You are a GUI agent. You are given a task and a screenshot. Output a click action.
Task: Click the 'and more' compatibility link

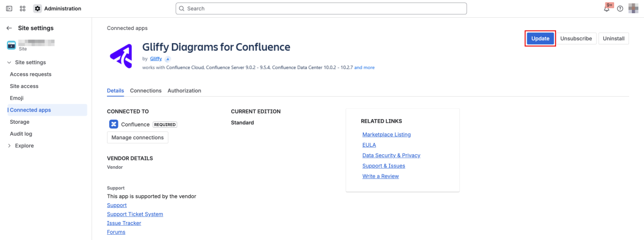(x=365, y=67)
